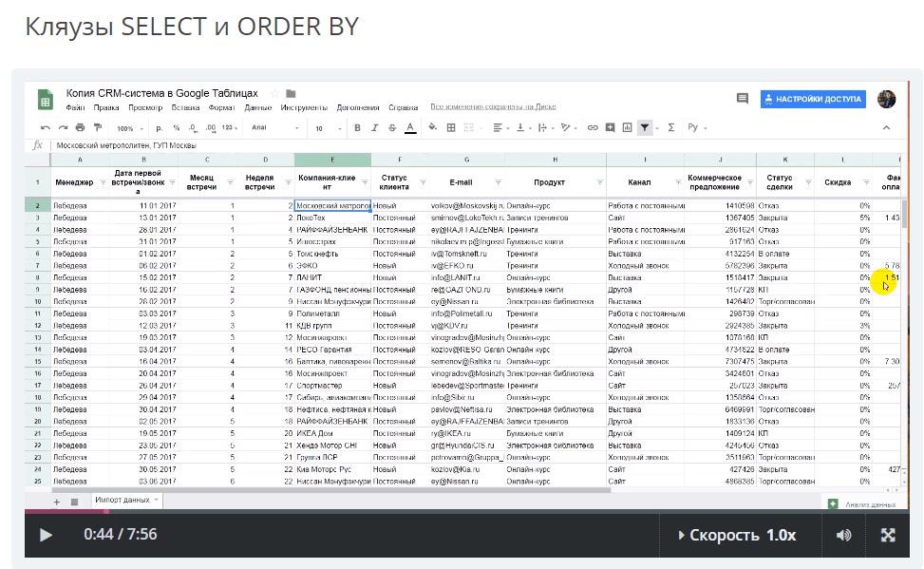Open comment history speech bubble icon
This screenshot has height=569, width=924.
coord(743,99)
